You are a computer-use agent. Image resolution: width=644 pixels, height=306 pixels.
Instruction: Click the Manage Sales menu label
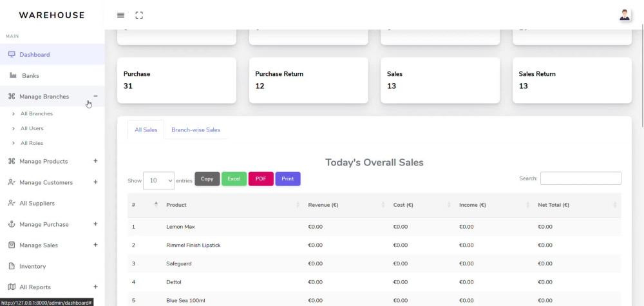pyautogui.click(x=39, y=245)
